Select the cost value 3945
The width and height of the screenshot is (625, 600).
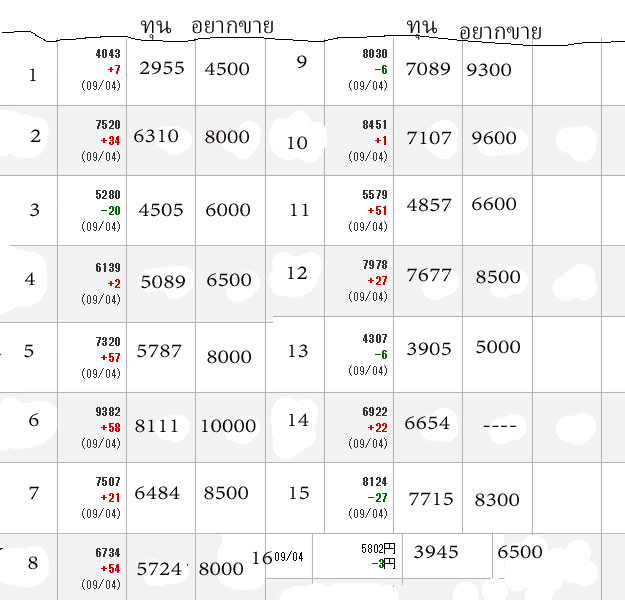(435, 552)
